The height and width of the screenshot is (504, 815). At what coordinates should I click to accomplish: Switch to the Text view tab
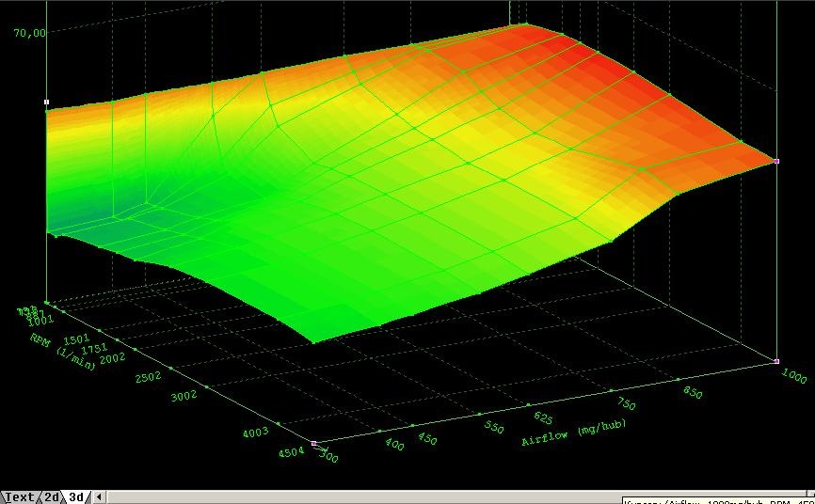(19, 497)
